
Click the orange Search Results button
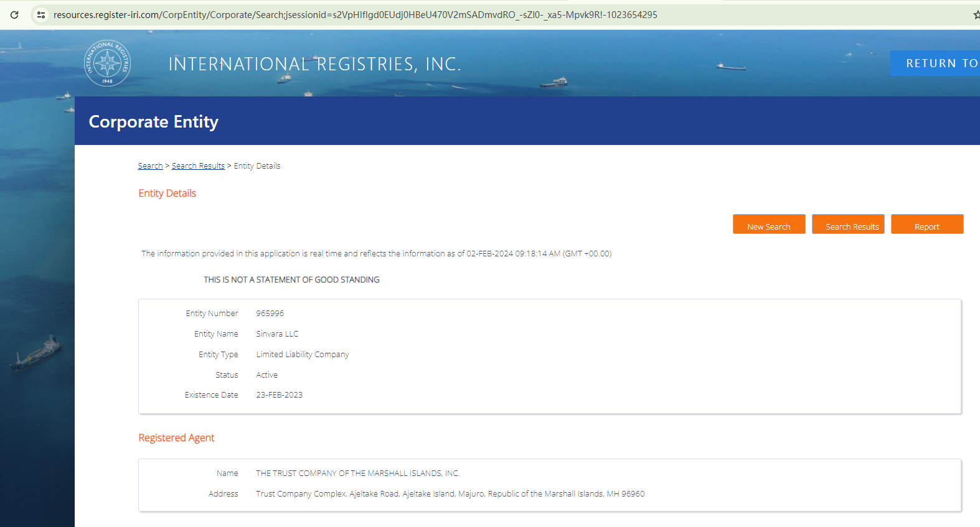[848, 225]
